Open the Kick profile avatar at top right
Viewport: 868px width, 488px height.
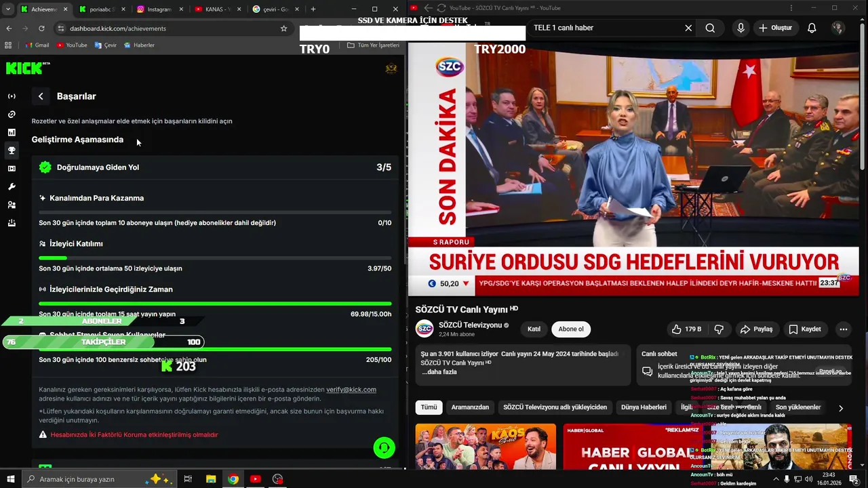[391, 68]
